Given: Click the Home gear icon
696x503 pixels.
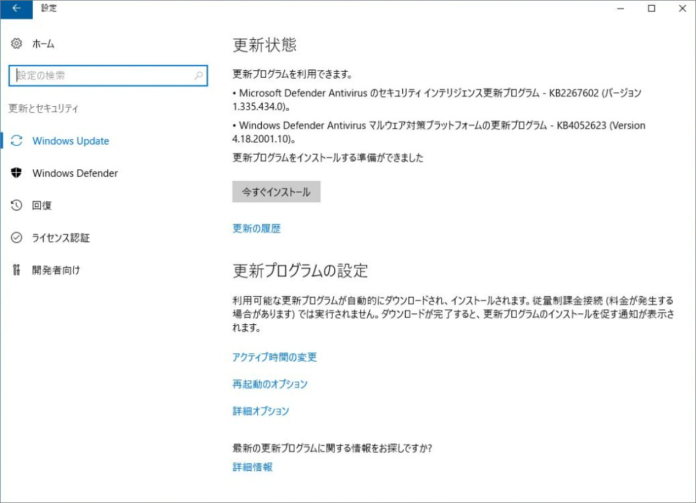Looking at the screenshot, I should pyautogui.click(x=16, y=44).
